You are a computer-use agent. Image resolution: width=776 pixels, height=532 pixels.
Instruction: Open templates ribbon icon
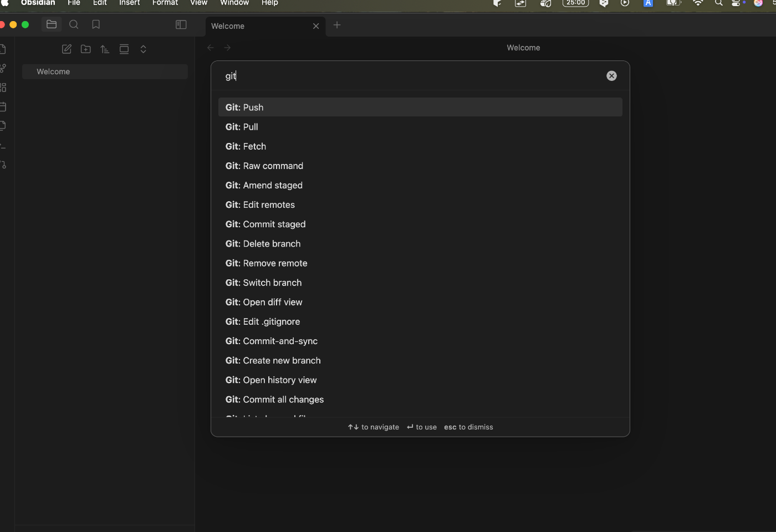3,126
